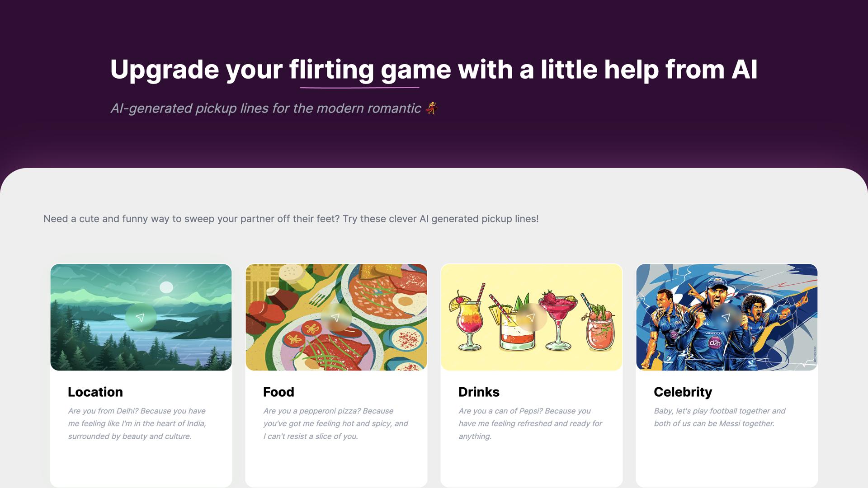
Task: Select the Delhi pickup line text
Action: tap(137, 423)
